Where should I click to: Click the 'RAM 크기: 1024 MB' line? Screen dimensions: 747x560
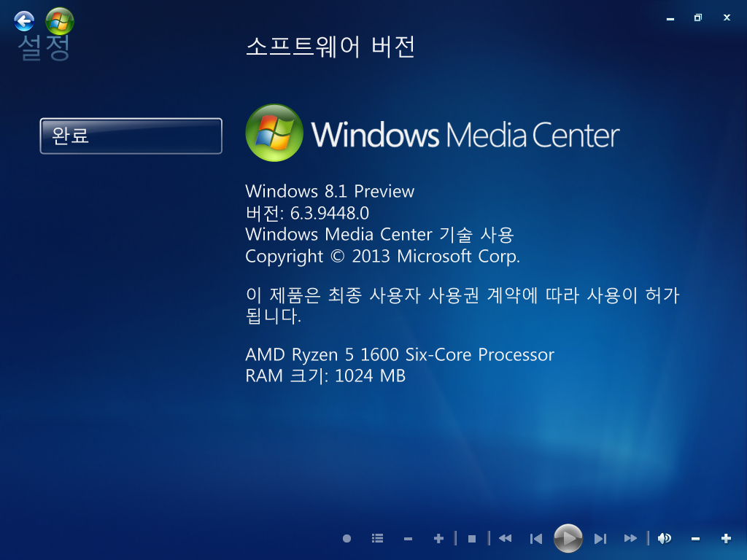pos(325,376)
